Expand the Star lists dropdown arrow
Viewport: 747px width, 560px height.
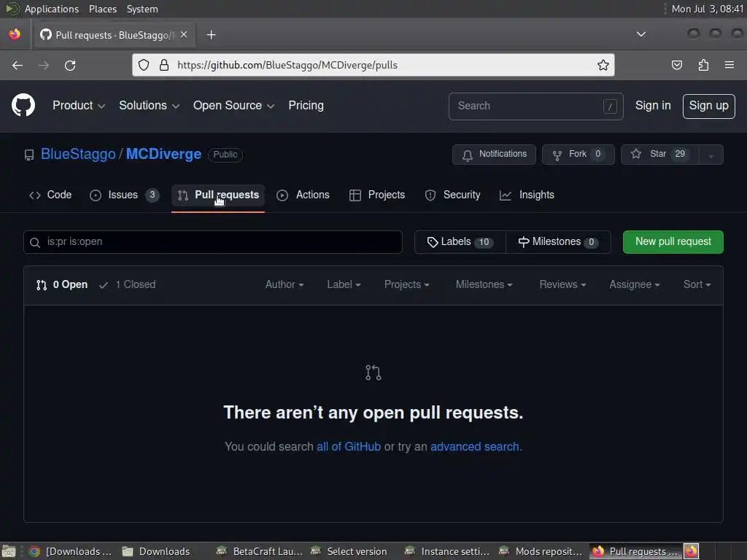711,155
